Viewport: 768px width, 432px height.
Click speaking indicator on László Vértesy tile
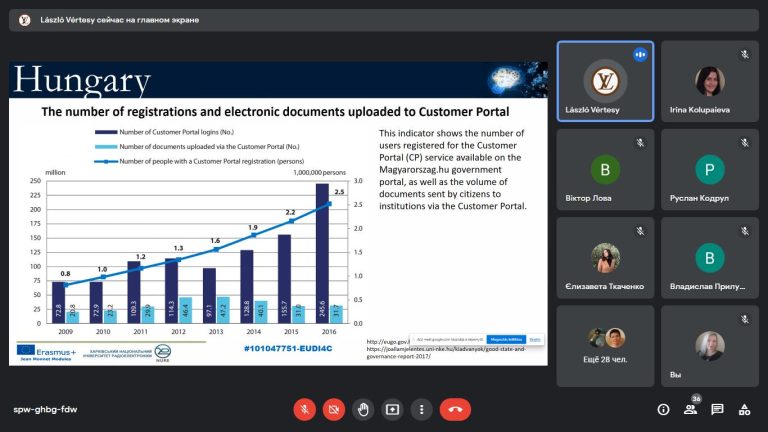[x=640, y=54]
